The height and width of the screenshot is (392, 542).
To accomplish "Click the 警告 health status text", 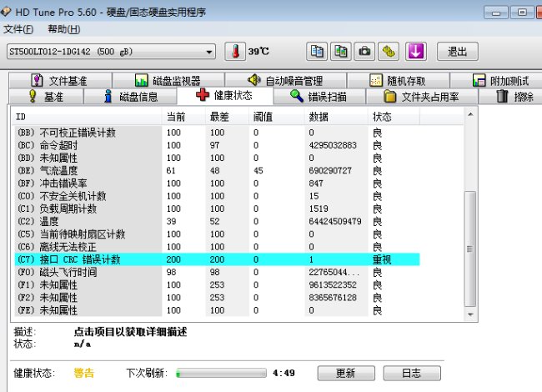I will tap(84, 373).
